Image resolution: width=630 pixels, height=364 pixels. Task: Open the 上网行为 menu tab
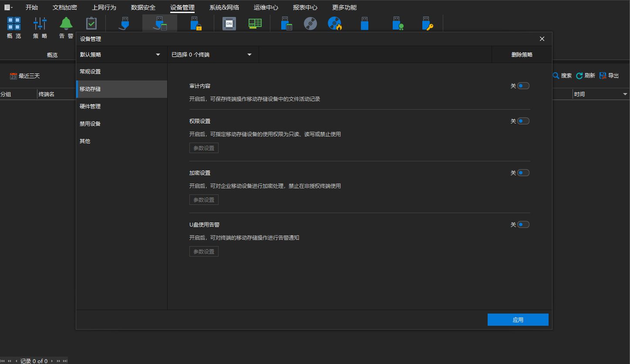point(104,7)
